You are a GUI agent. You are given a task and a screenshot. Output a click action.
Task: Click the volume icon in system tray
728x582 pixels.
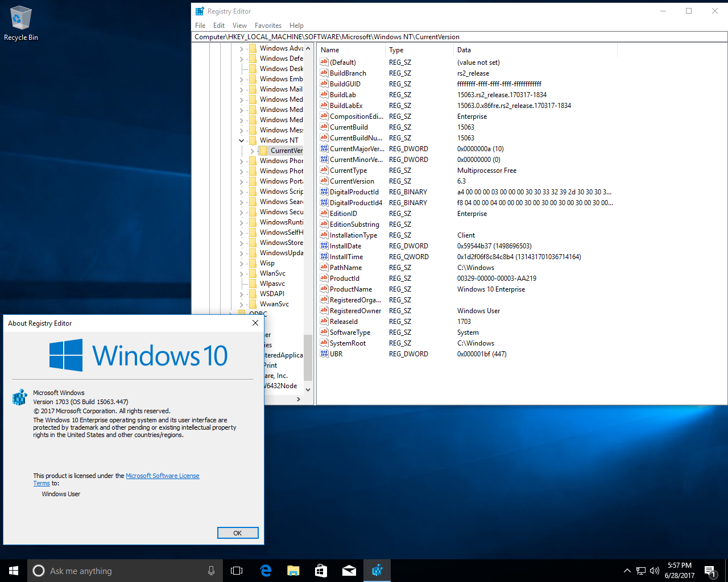coord(655,571)
